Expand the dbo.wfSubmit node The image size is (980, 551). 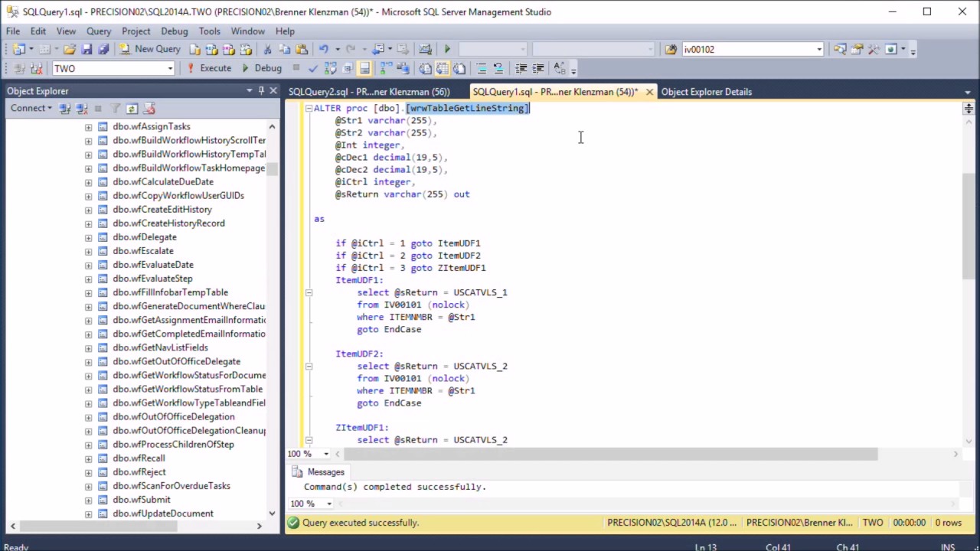pos(88,500)
